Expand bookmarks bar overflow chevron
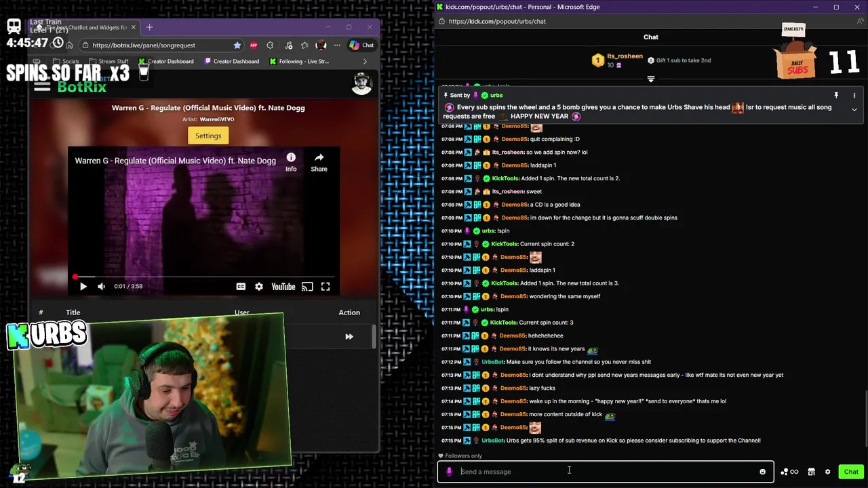This screenshot has width=868, height=488. coord(365,61)
